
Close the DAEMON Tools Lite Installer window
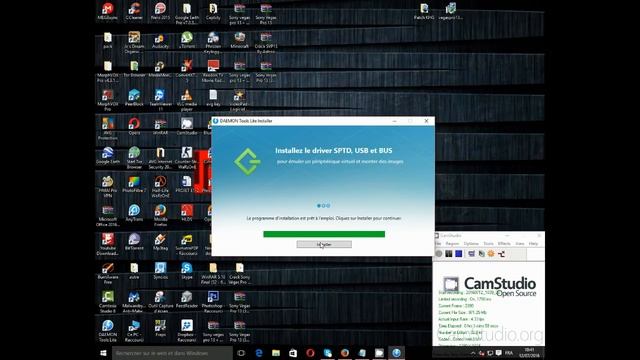[x=426, y=121]
